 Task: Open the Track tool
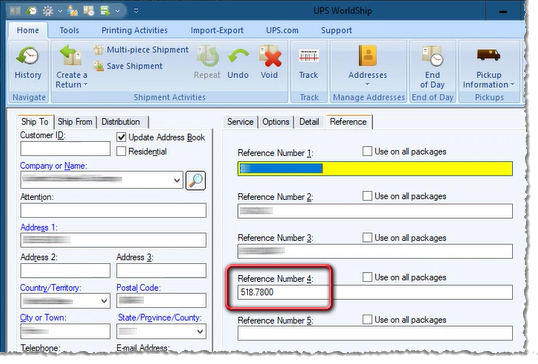pyautogui.click(x=309, y=56)
